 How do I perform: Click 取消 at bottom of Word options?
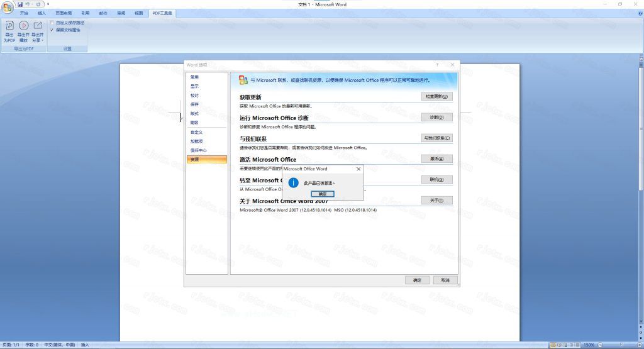click(445, 280)
